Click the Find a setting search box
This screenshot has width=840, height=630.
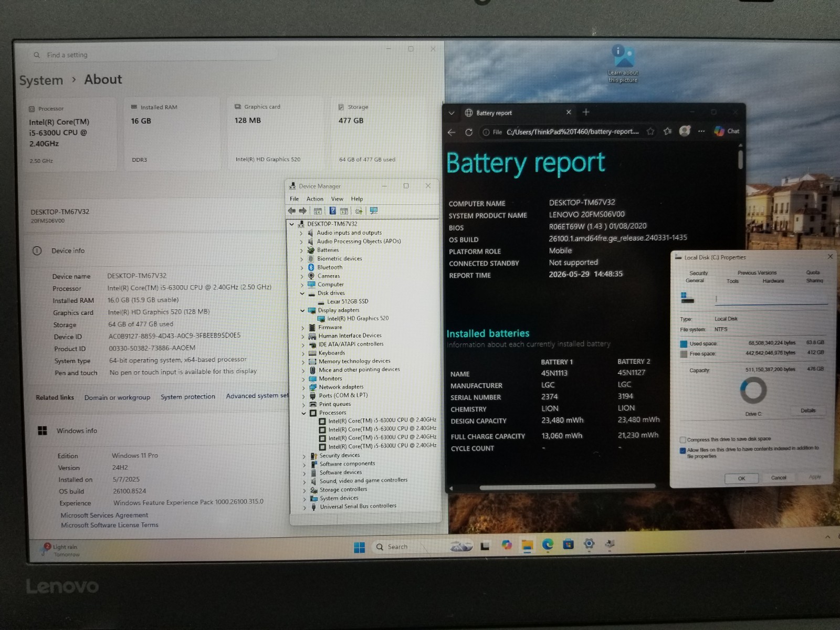152,55
